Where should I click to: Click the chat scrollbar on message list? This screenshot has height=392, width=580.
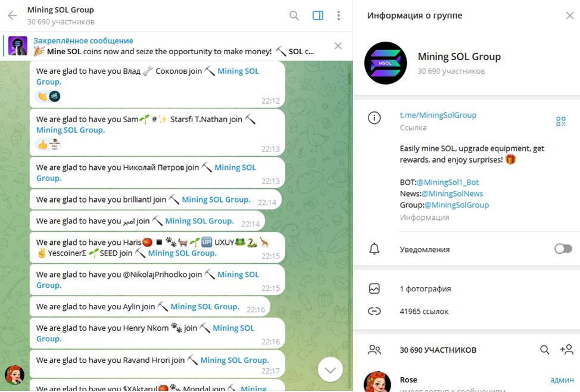(x=349, y=80)
